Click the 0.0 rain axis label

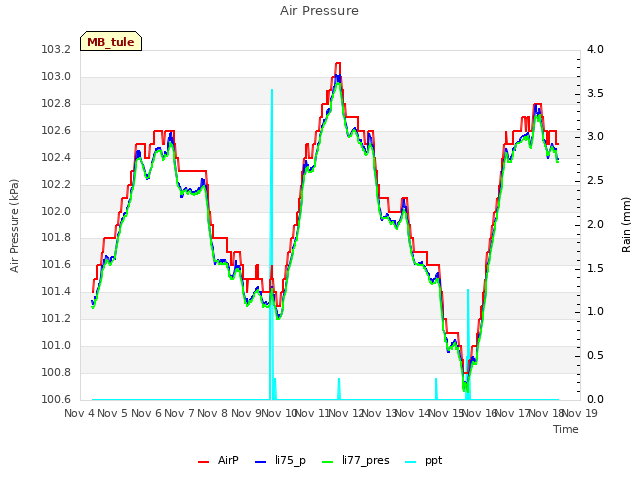(x=595, y=399)
